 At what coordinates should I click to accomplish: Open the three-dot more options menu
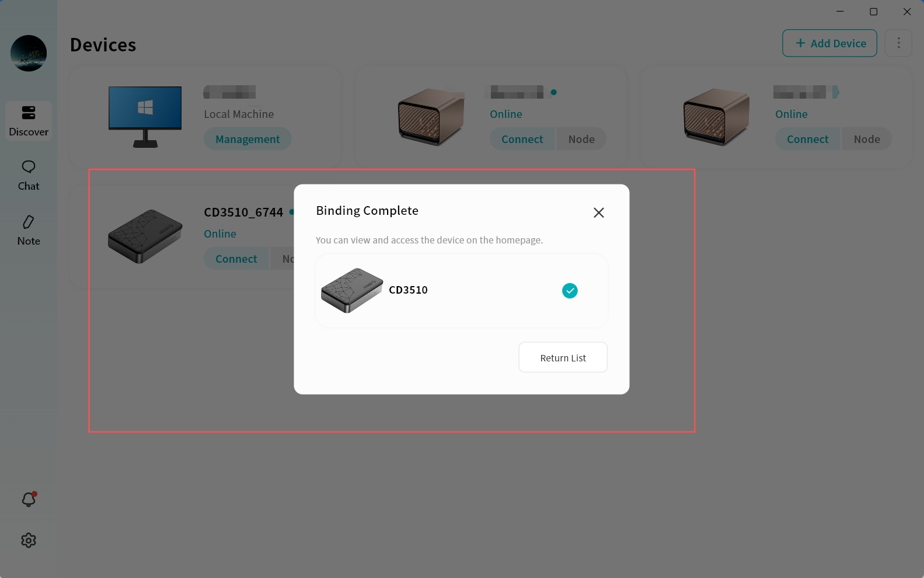click(x=898, y=43)
